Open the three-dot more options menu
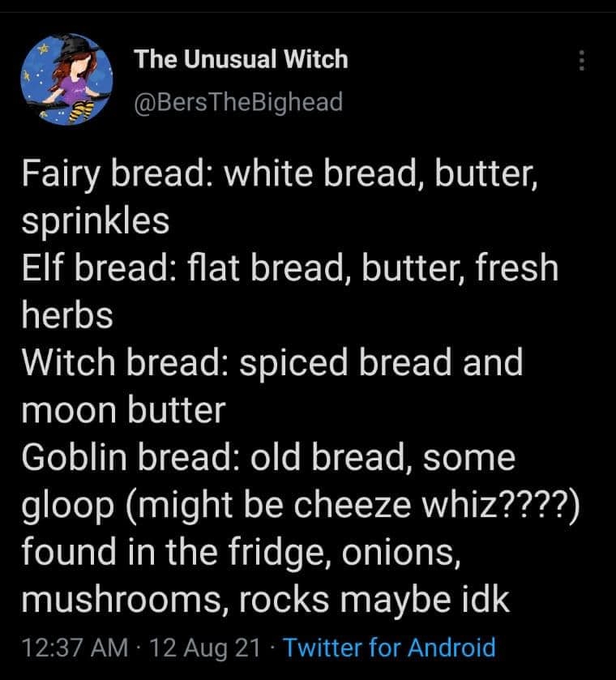This screenshot has width=616, height=680. click(x=582, y=60)
